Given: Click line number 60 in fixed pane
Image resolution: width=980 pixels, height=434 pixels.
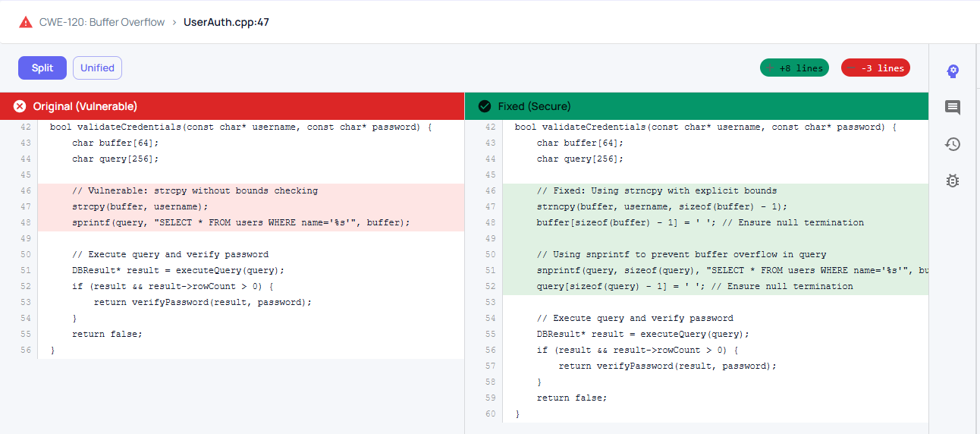Looking at the screenshot, I should point(490,414).
